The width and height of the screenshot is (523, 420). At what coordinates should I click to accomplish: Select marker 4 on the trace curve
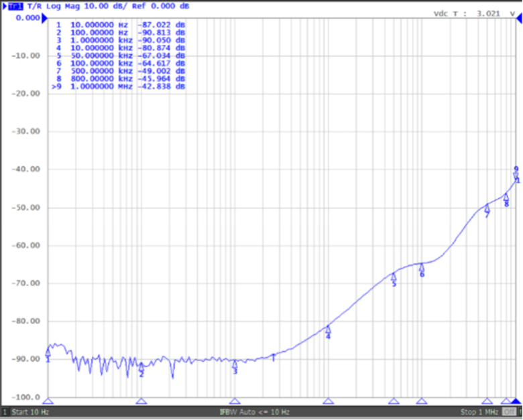tap(328, 330)
